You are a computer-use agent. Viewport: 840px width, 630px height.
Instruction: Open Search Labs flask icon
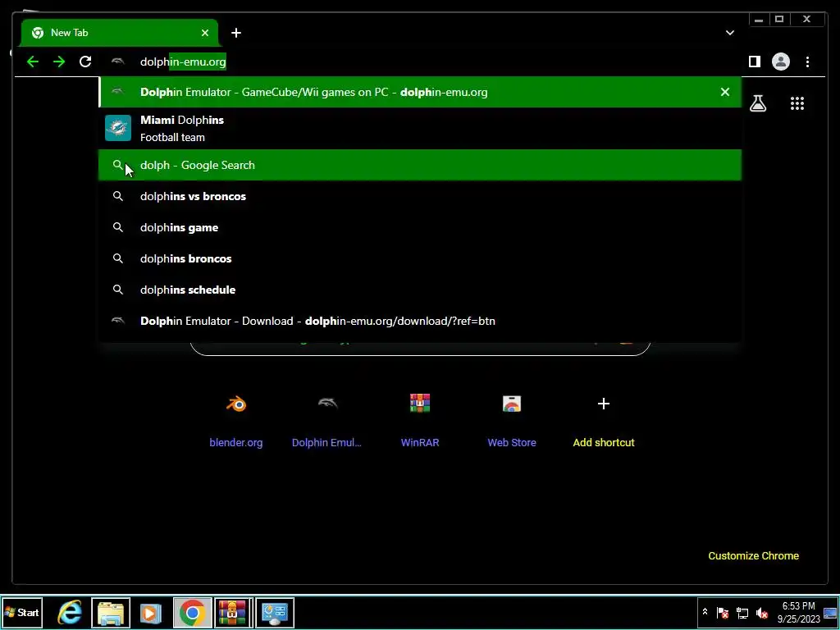(x=757, y=103)
